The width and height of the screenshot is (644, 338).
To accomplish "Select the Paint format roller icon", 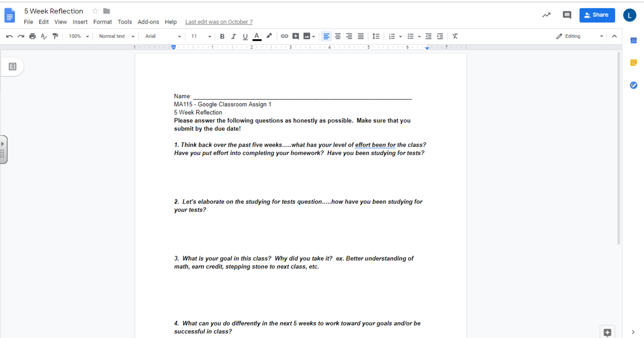I will [x=55, y=36].
